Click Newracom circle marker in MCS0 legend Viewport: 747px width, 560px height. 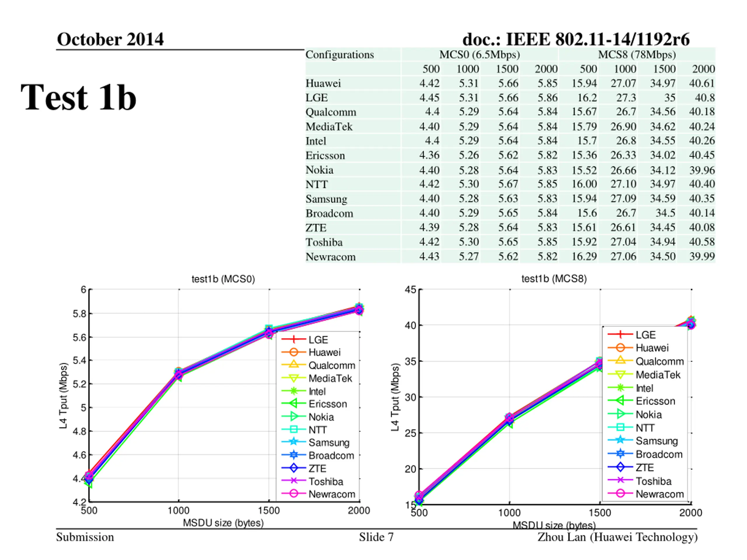pos(294,494)
